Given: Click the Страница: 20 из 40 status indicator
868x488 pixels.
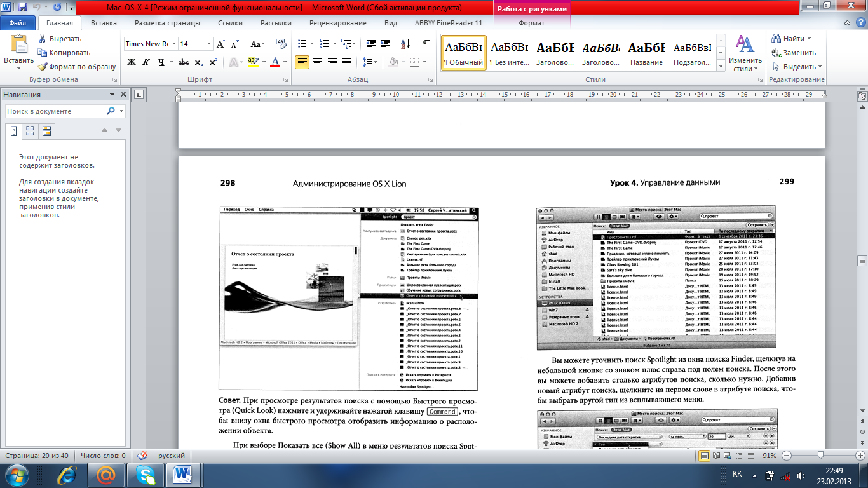Looking at the screenshot, I should [37, 456].
